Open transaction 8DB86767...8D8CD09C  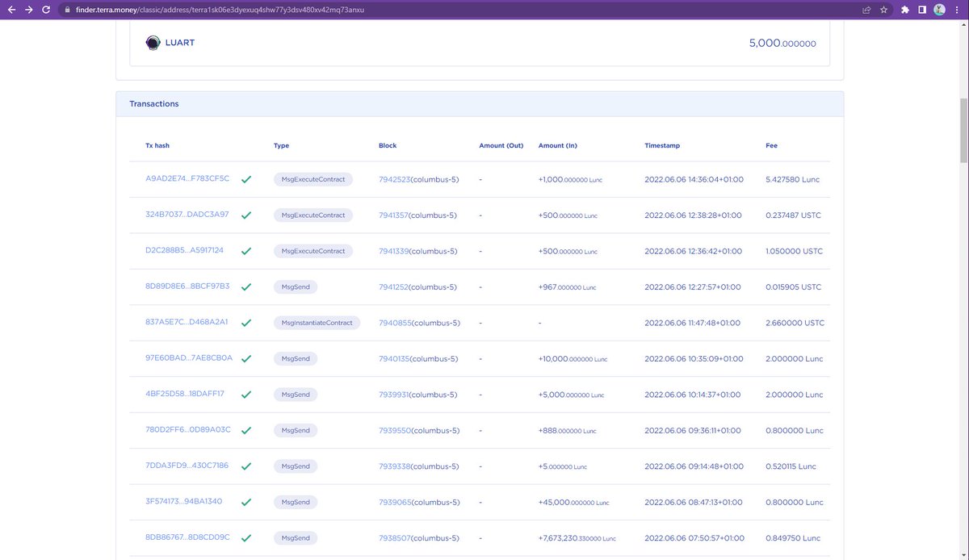(x=187, y=537)
